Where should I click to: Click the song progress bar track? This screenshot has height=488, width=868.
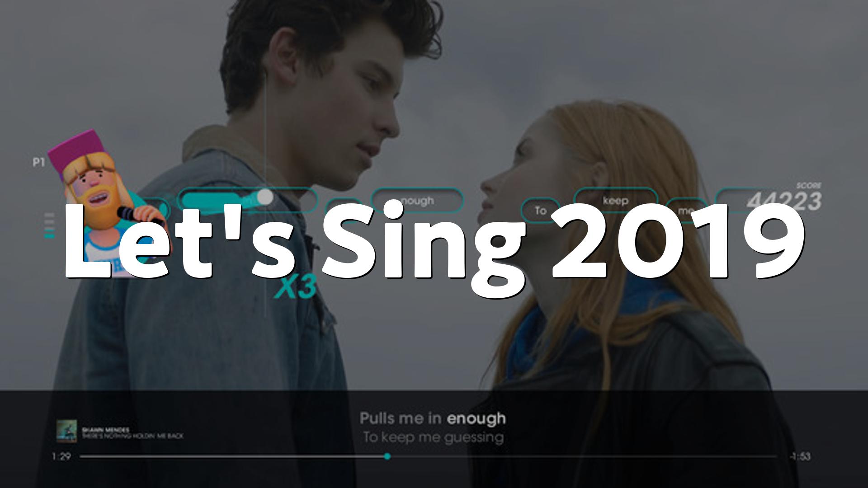pyautogui.click(x=428, y=456)
